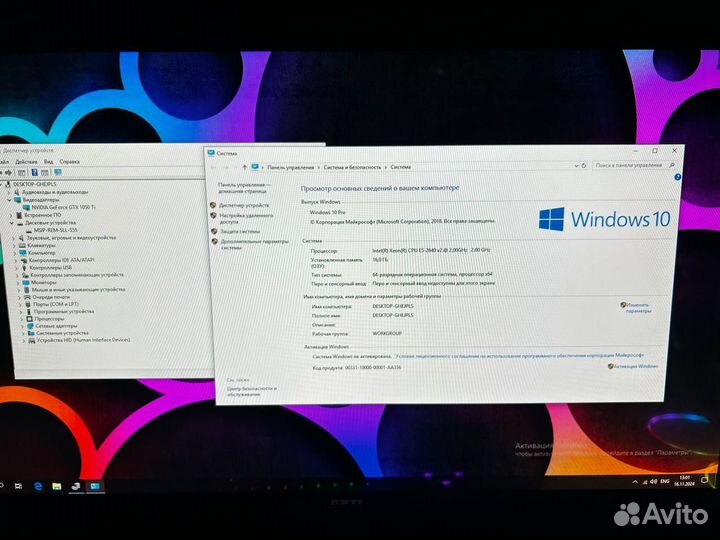The image size is (720, 540).
Task: Click the back arrow in Device Manager toolbar
Action: tap(4, 172)
